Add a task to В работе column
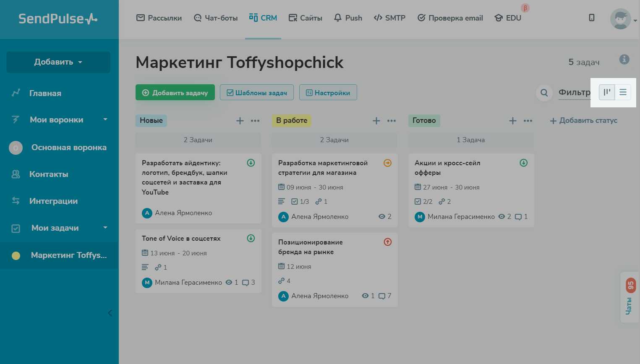Screen dimensions: 640x364 (x=376, y=121)
